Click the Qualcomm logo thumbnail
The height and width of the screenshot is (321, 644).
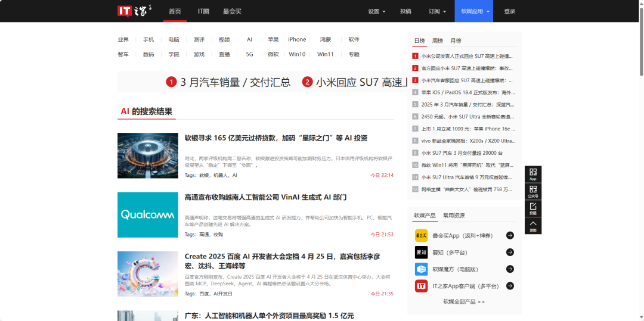pos(148,215)
